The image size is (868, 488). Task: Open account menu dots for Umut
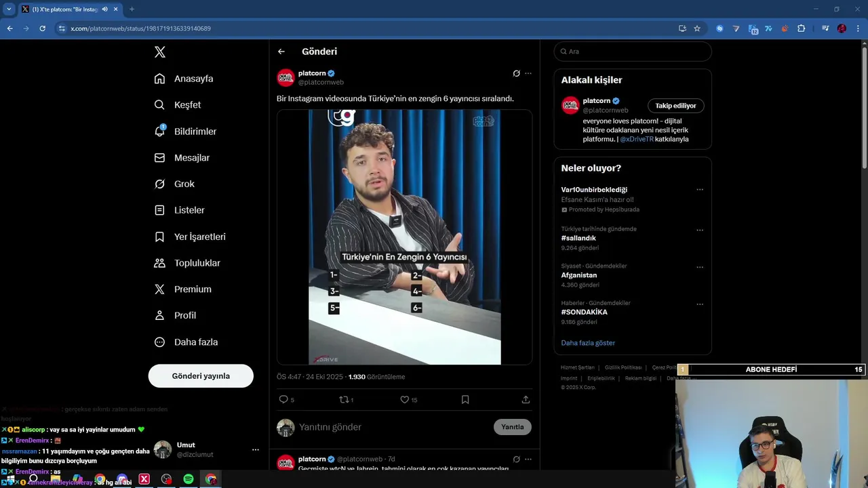pos(255,450)
